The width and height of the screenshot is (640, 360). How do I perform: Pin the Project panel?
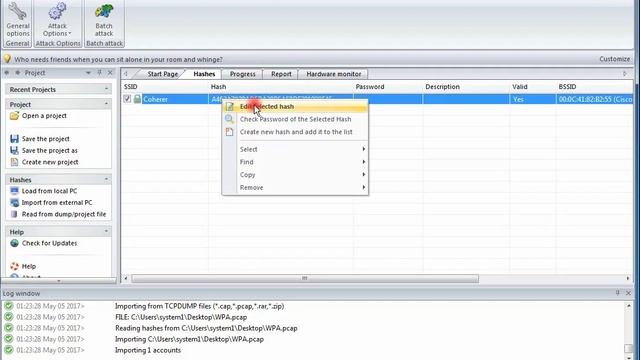tap(100, 73)
